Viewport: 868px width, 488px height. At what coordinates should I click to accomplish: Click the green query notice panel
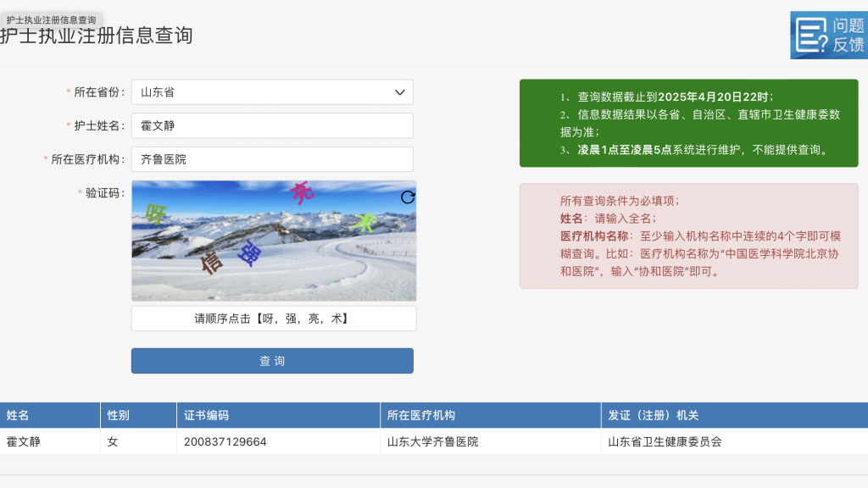[688, 123]
